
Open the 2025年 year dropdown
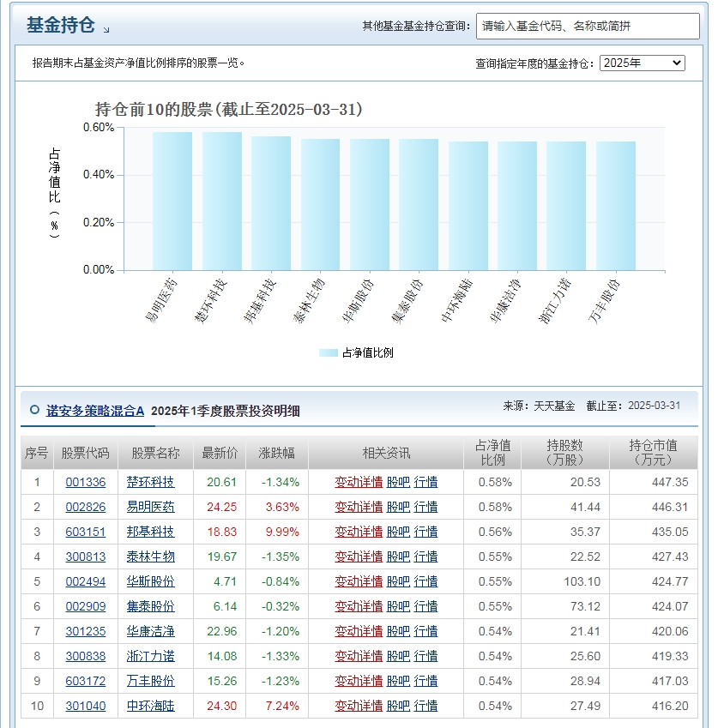tap(643, 63)
